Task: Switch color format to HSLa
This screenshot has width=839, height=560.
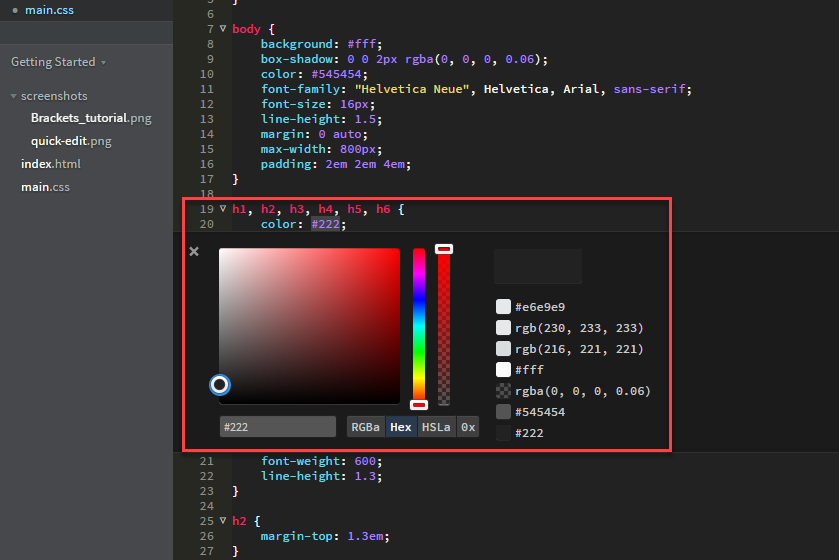Action: point(436,427)
